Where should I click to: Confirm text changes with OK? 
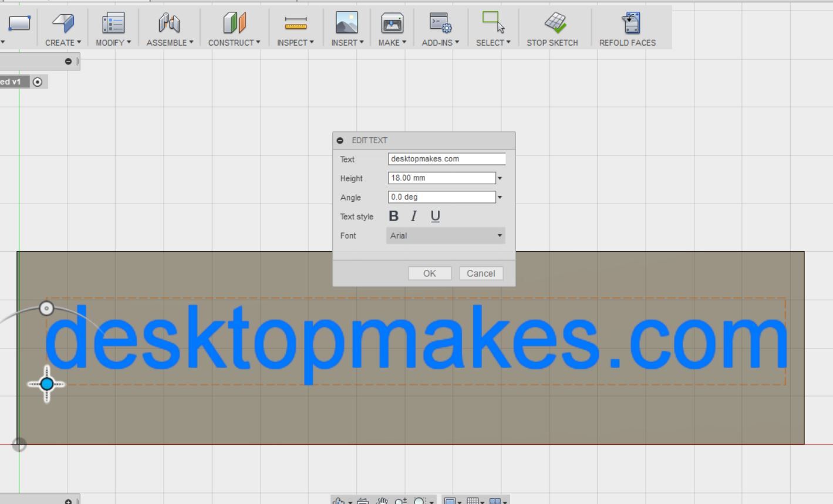click(429, 273)
